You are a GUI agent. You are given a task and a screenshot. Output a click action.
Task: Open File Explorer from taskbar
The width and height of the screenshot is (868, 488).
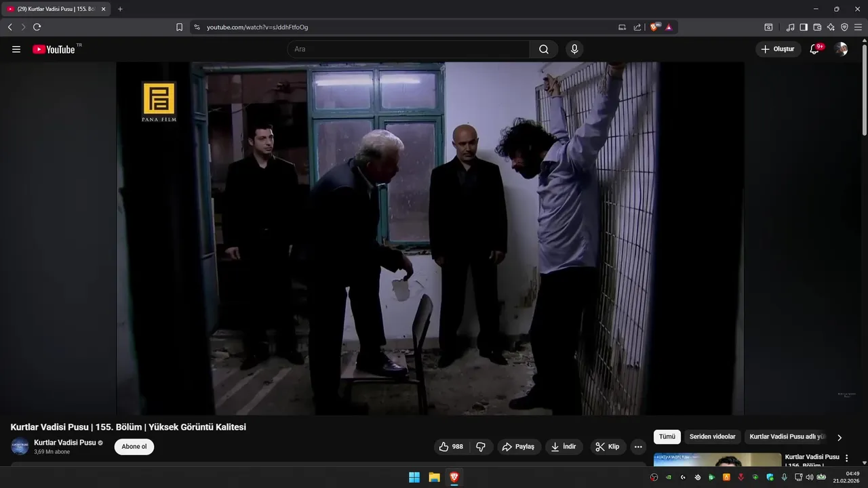pos(434,477)
